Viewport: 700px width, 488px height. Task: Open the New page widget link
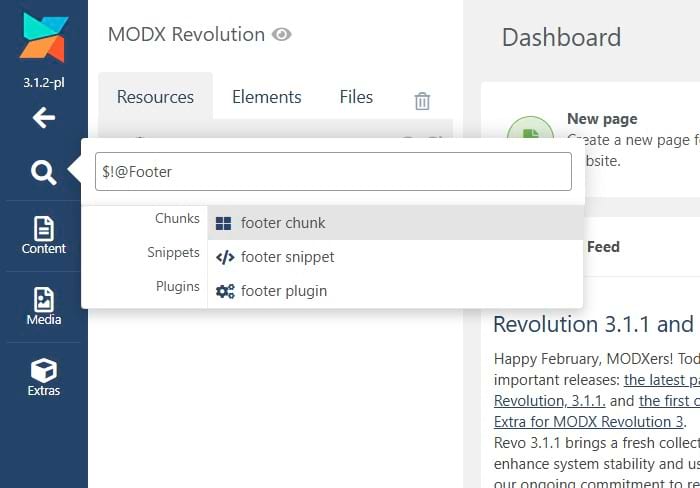602,119
